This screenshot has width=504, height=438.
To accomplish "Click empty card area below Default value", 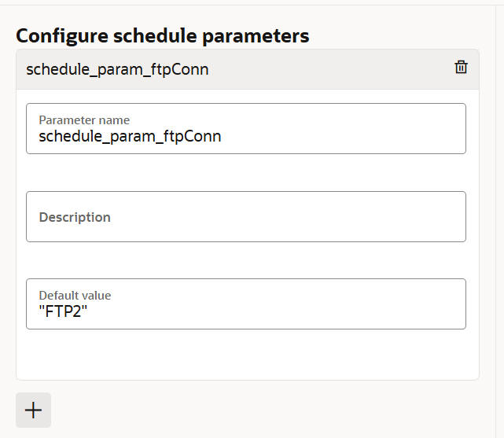I will pos(245,355).
